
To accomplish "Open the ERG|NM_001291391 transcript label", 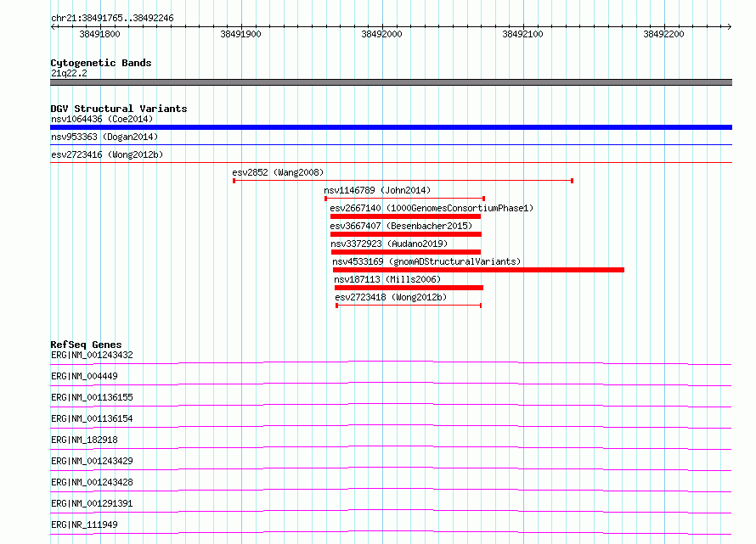I will (92, 503).
